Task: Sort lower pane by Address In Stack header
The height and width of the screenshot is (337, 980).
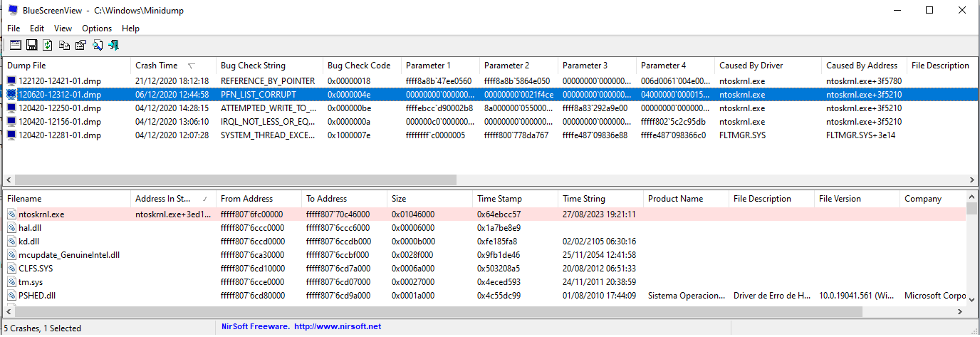Action: tap(174, 199)
